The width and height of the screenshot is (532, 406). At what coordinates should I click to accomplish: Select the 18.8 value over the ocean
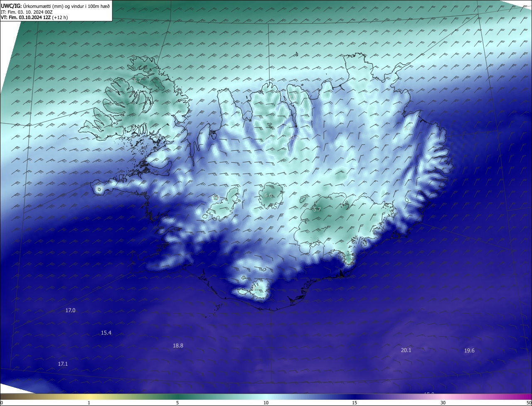178,346
